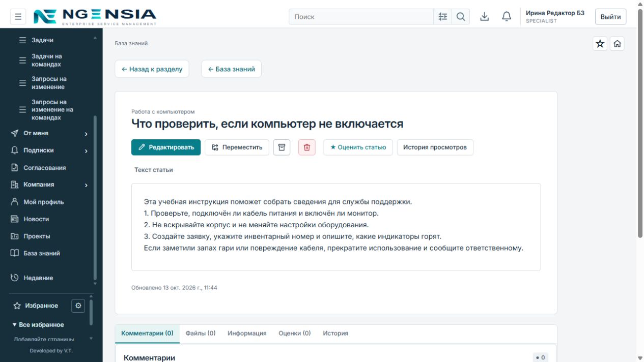Click the magnifier search icon
Screen dimensions: 644x362
[461, 17]
